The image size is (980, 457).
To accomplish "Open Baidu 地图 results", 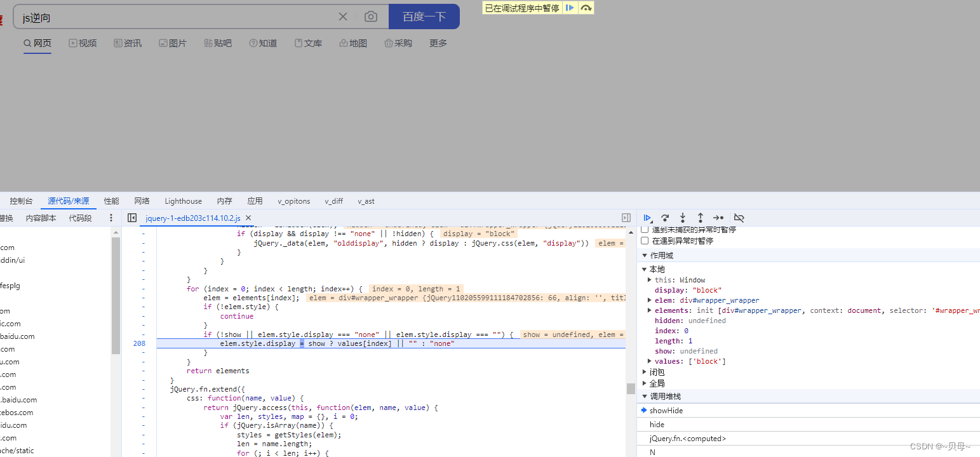I will pos(353,43).
